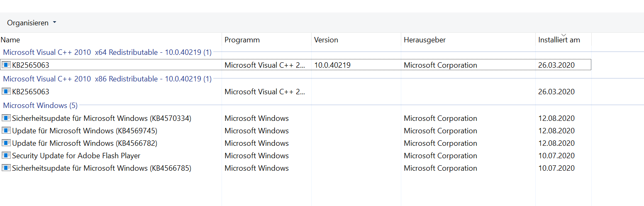The image size is (644, 206).
Task: Click the icon beside Sicherheitsupdate KB4566785
Action: coord(6,168)
